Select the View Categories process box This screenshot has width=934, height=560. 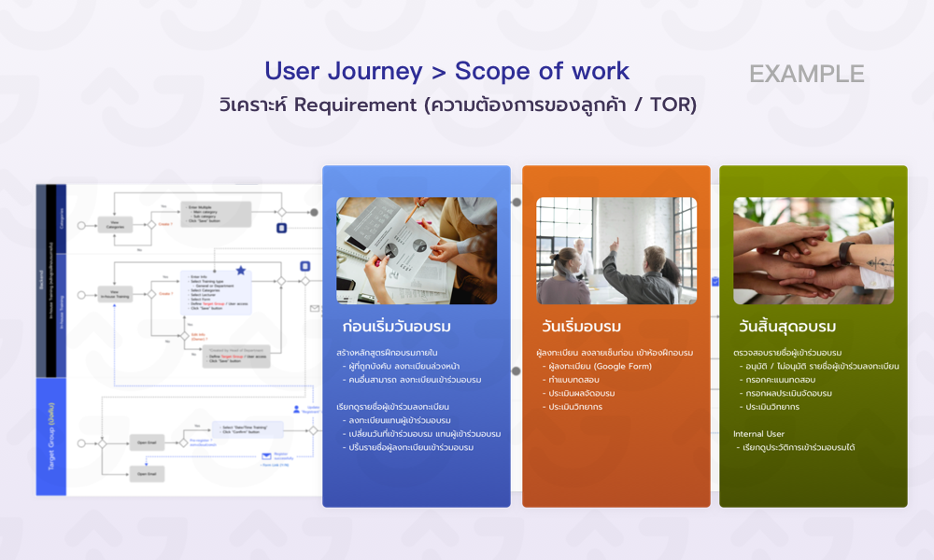pyautogui.click(x=114, y=225)
